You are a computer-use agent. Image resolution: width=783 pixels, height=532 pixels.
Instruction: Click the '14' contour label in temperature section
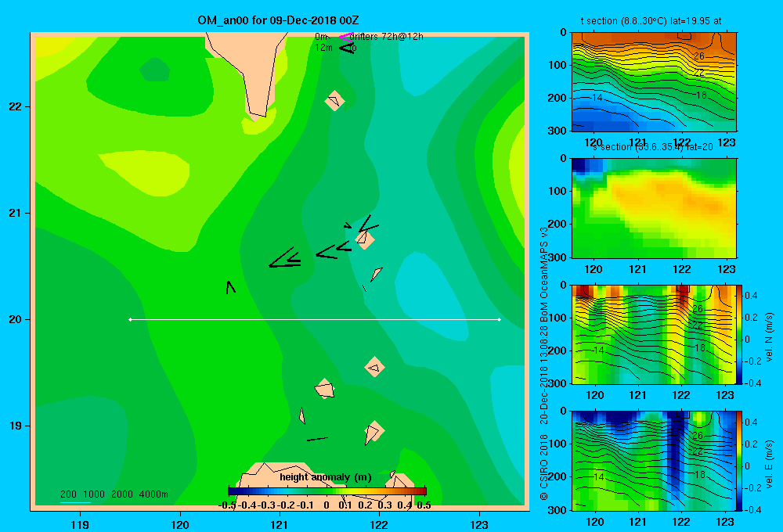pyautogui.click(x=597, y=97)
